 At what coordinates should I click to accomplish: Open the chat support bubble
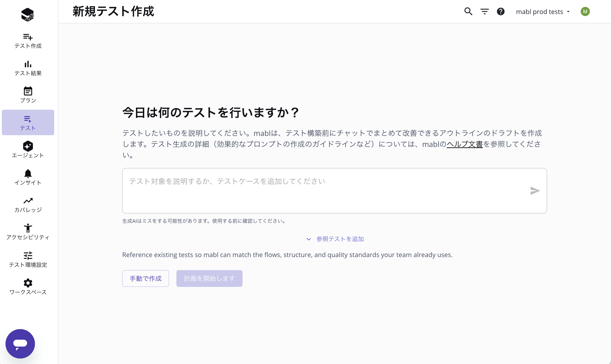tap(20, 344)
